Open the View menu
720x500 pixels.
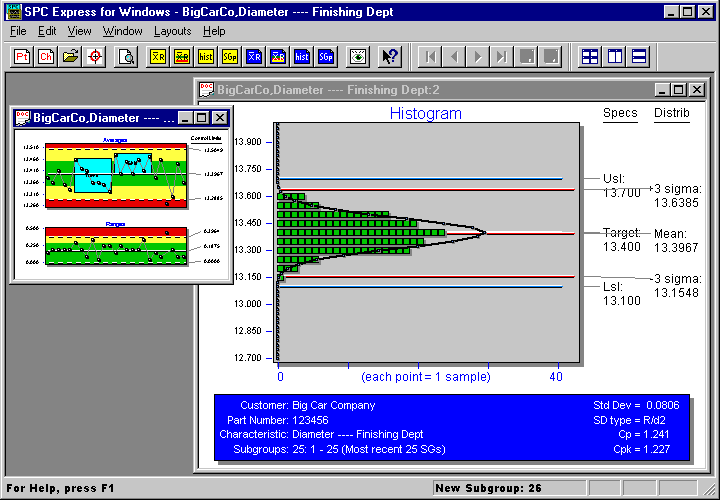pos(79,31)
